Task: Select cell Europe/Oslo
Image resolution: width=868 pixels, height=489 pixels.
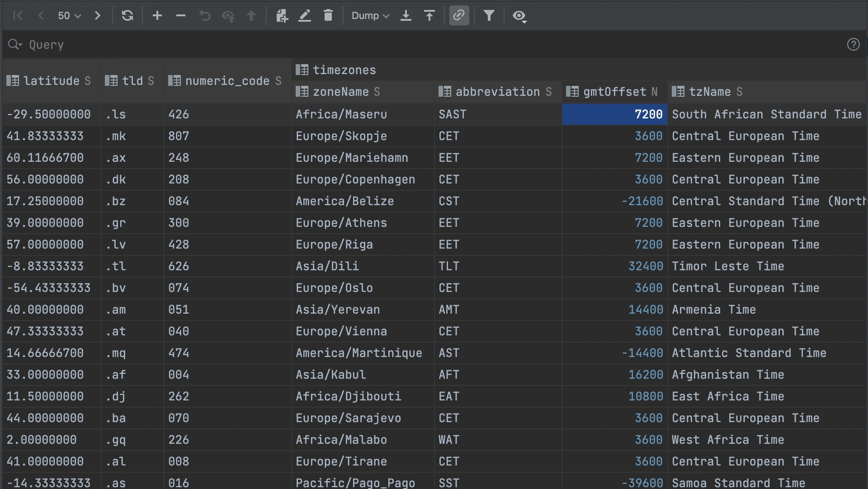Action: click(x=363, y=288)
